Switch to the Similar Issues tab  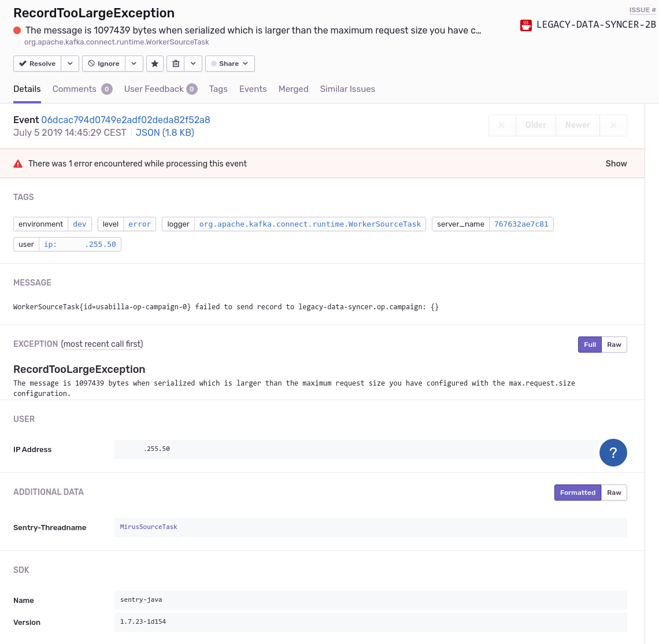point(347,89)
